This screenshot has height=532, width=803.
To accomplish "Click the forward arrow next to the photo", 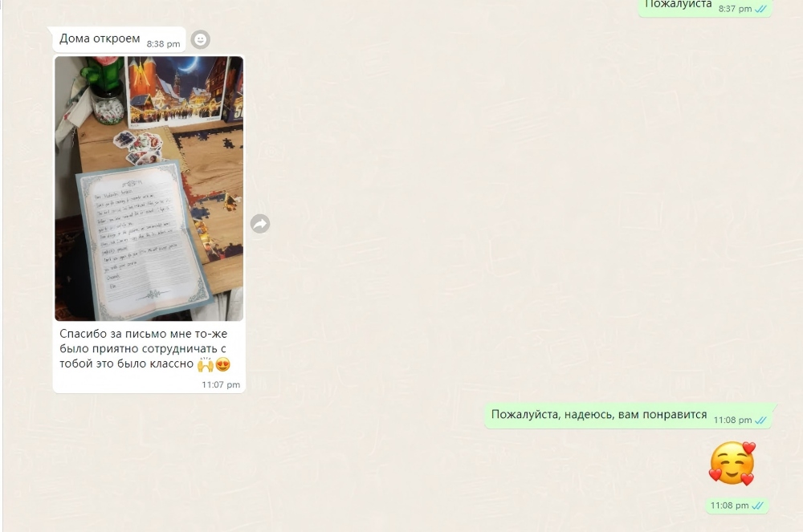I will click(259, 224).
